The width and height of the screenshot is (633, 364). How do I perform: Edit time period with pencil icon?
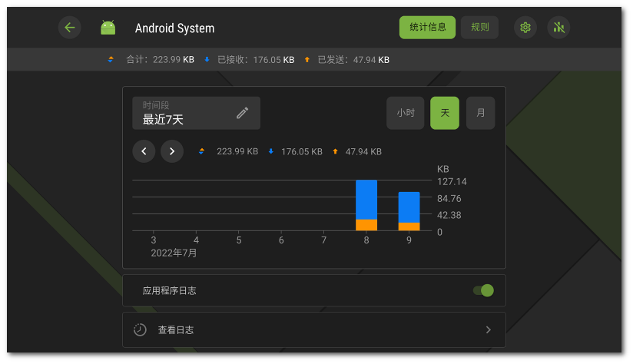point(242,113)
